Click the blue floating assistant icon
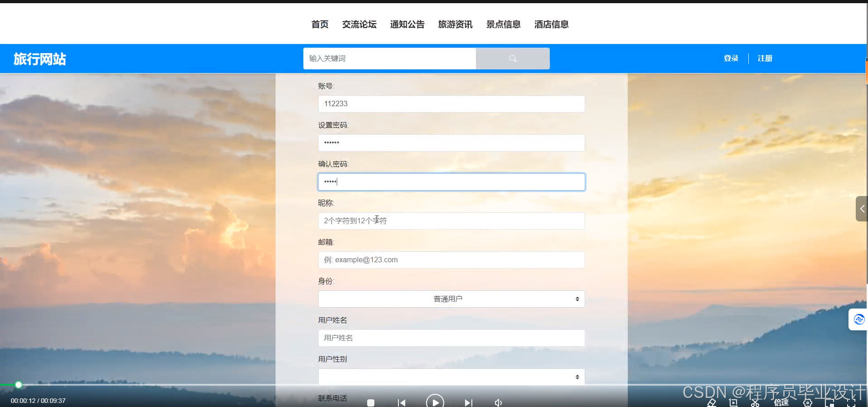 click(858, 319)
